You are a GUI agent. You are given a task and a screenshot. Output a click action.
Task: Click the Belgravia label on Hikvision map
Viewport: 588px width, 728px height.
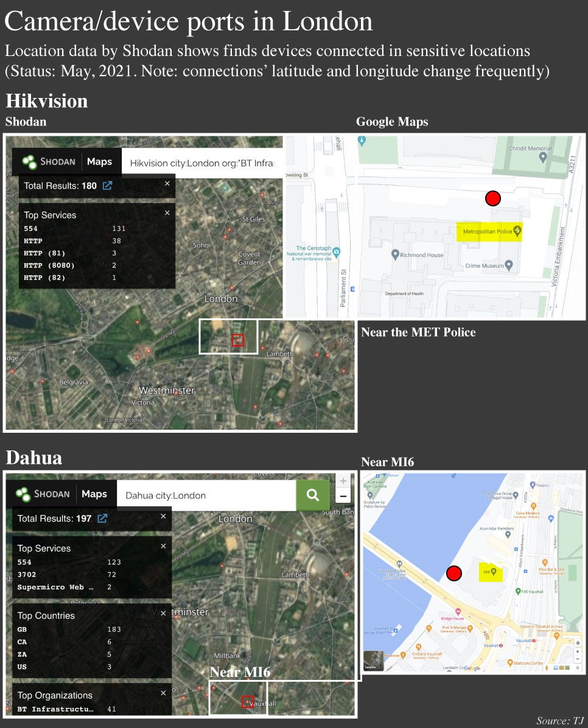[x=74, y=382]
